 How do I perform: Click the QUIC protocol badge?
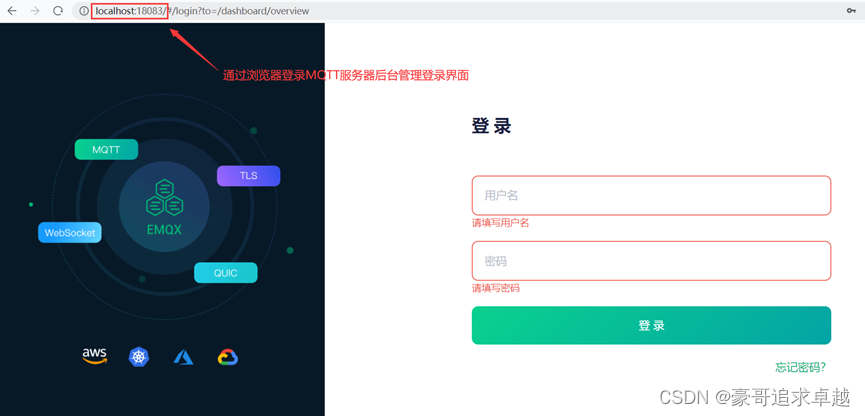226,273
